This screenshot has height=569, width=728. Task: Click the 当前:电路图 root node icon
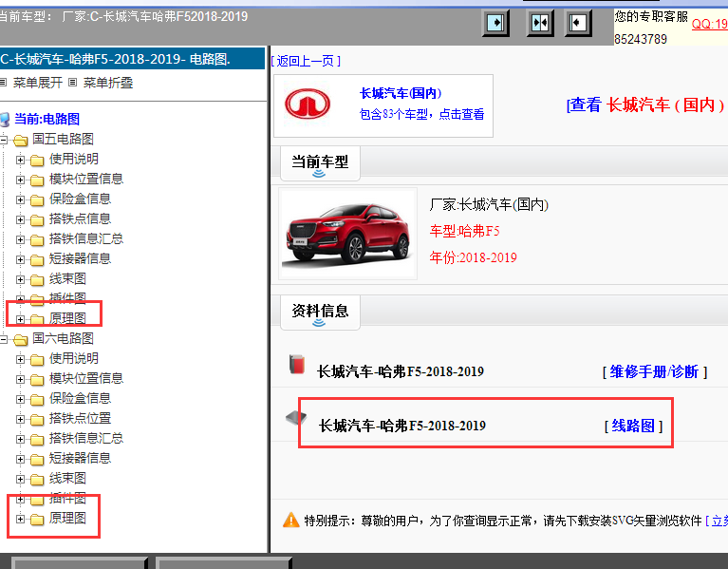point(5,120)
